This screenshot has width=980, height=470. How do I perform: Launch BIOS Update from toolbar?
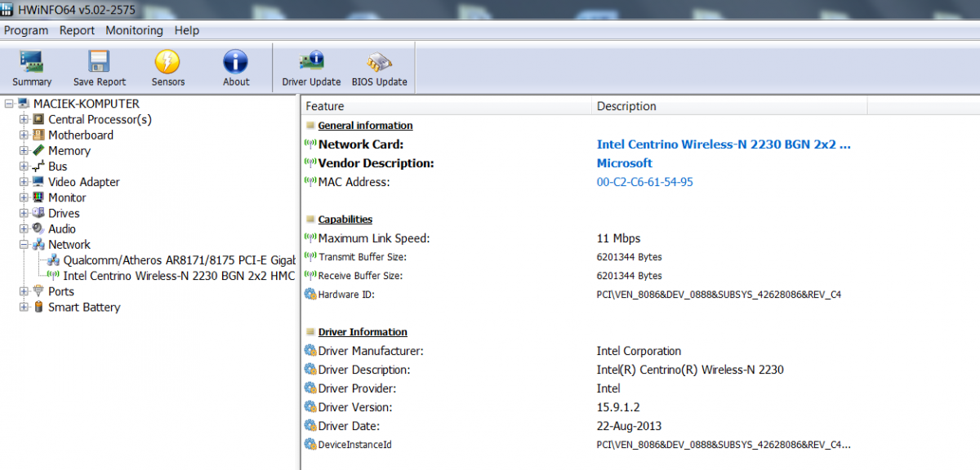(379, 62)
